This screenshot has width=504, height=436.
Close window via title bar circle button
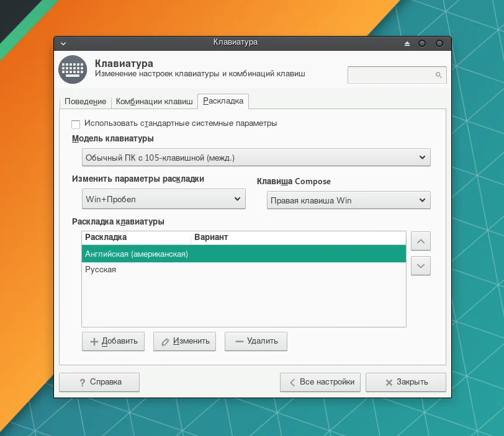tap(439, 43)
